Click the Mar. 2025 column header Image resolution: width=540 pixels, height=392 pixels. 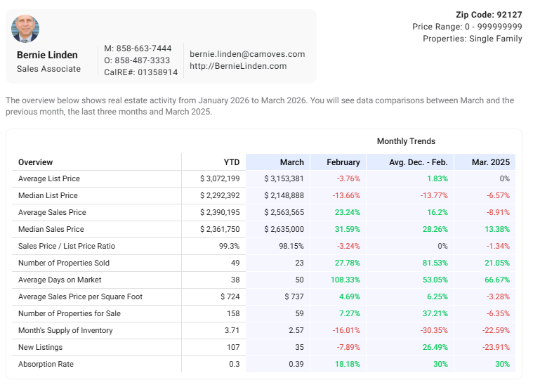pos(490,162)
